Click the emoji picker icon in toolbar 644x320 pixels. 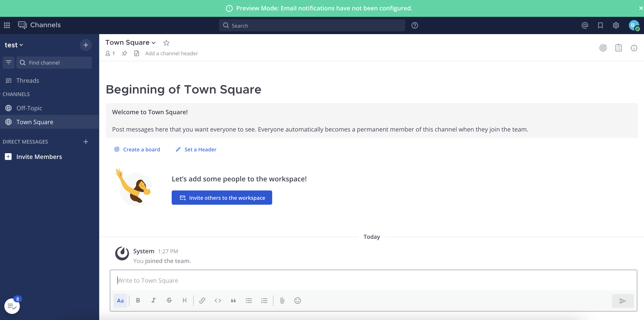(x=297, y=300)
